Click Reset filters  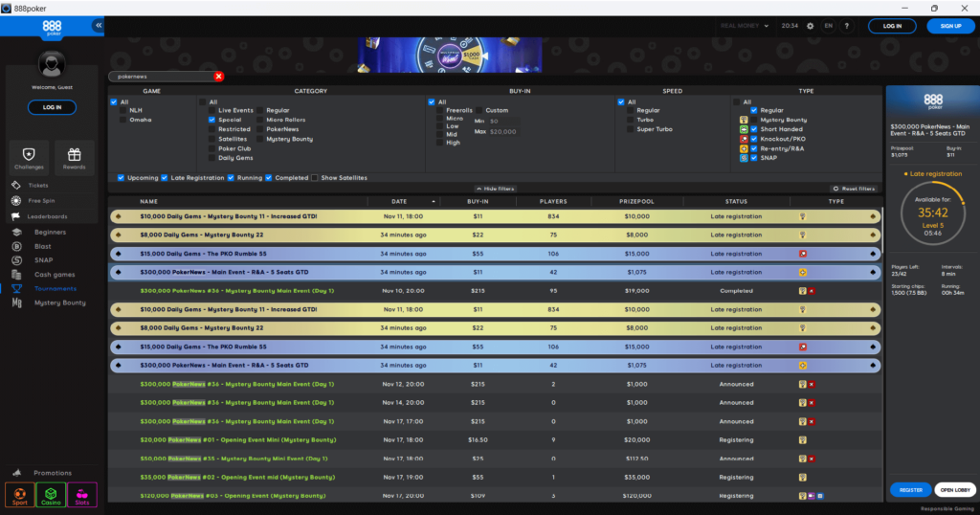[x=854, y=189]
